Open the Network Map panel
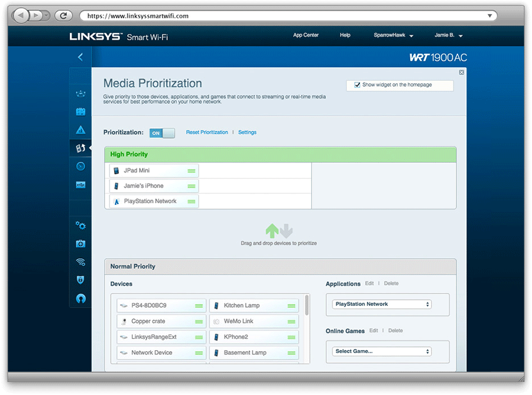Image resolution: width=532 pixels, height=395 pixels. pos(80,93)
